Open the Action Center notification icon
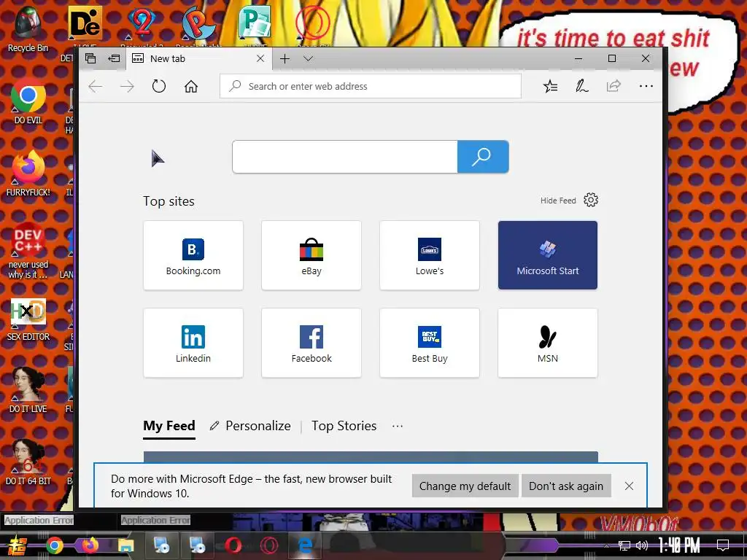 723,545
